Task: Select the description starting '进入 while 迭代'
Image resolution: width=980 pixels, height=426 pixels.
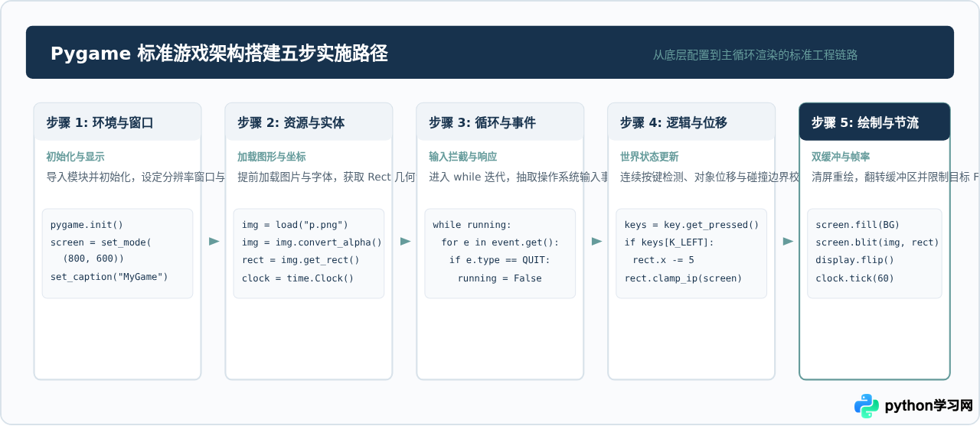Action: pyautogui.click(x=518, y=177)
